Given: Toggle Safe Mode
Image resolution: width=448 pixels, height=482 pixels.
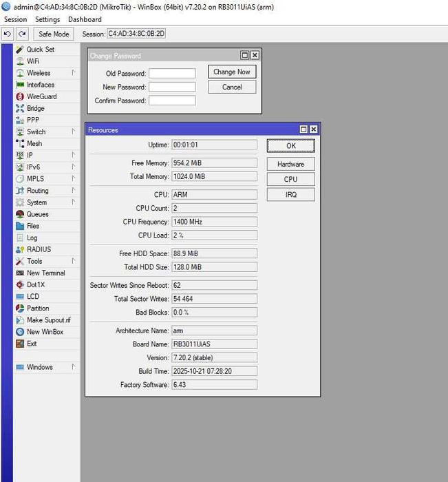Looking at the screenshot, I should pos(54,34).
